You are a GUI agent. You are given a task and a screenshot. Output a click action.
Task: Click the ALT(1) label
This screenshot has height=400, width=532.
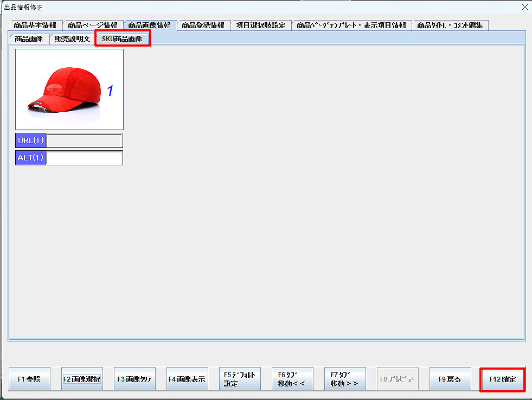(30, 158)
